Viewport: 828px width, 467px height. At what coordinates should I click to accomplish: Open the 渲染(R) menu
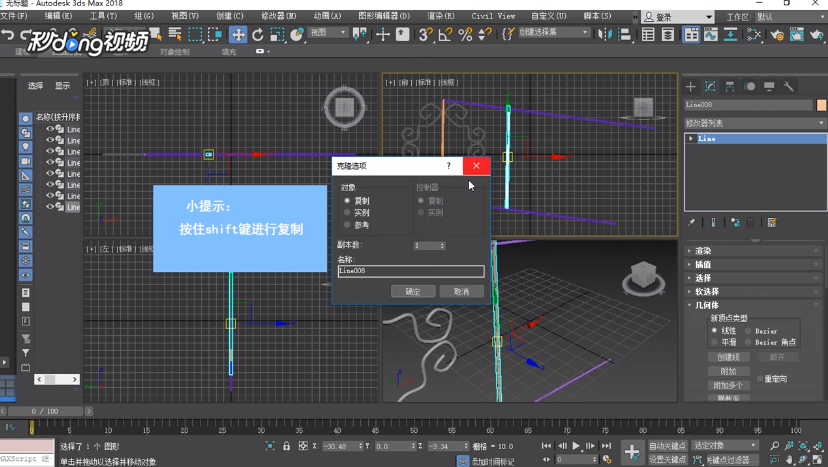pyautogui.click(x=440, y=16)
